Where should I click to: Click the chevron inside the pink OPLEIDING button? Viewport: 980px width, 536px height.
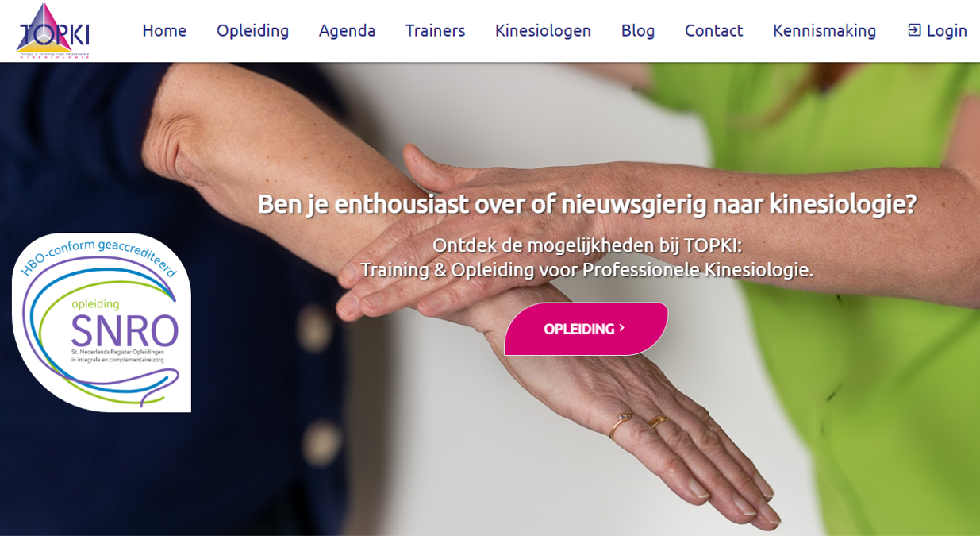click(x=621, y=328)
